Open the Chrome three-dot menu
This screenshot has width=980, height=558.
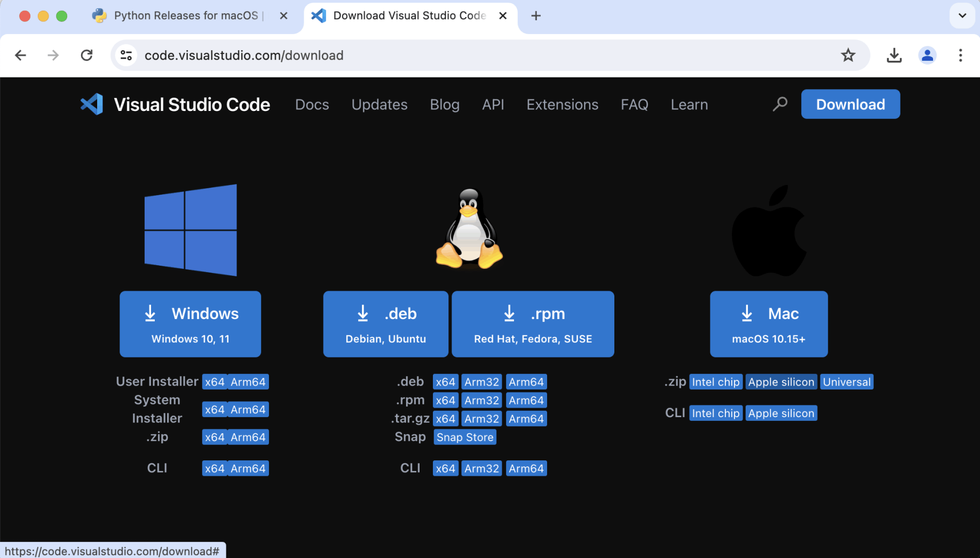[x=960, y=55]
